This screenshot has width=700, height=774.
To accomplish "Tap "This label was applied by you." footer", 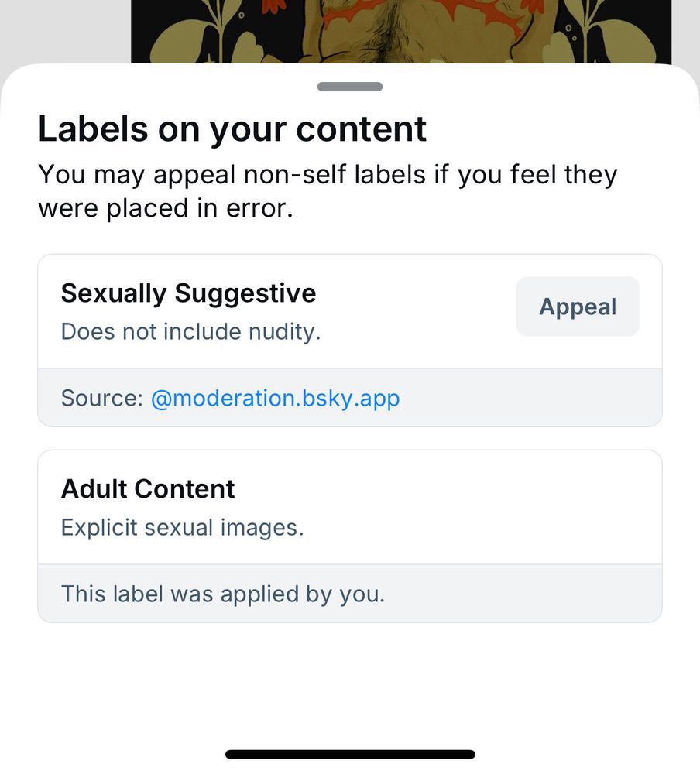I will (x=222, y=594).
